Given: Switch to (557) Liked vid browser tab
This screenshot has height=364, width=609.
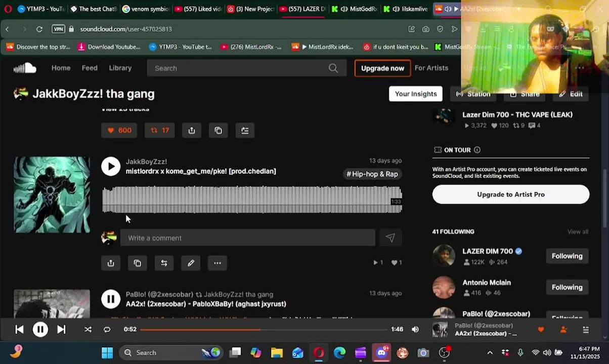Looking at the screenshot, I should (198, 9).
